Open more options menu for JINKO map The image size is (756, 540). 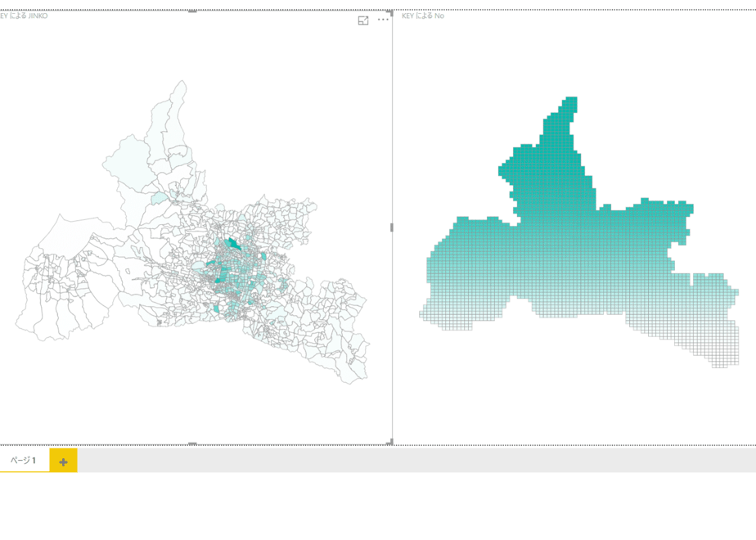point(383,20)
